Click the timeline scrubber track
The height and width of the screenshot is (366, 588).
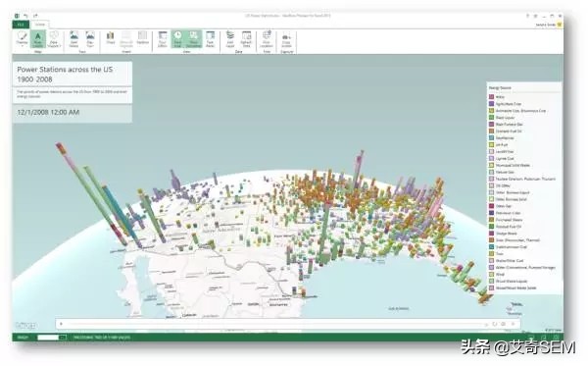point(275,324)
